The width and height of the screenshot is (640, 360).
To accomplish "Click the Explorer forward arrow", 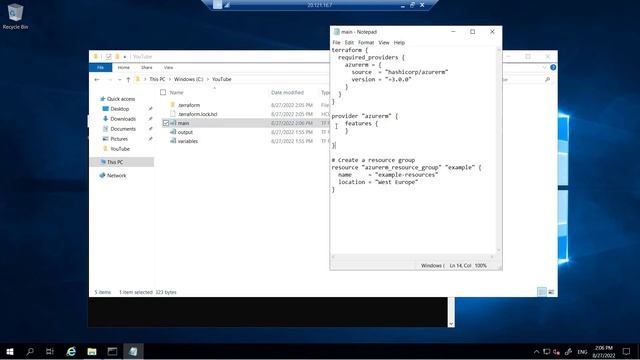I will tap(109, 80).
